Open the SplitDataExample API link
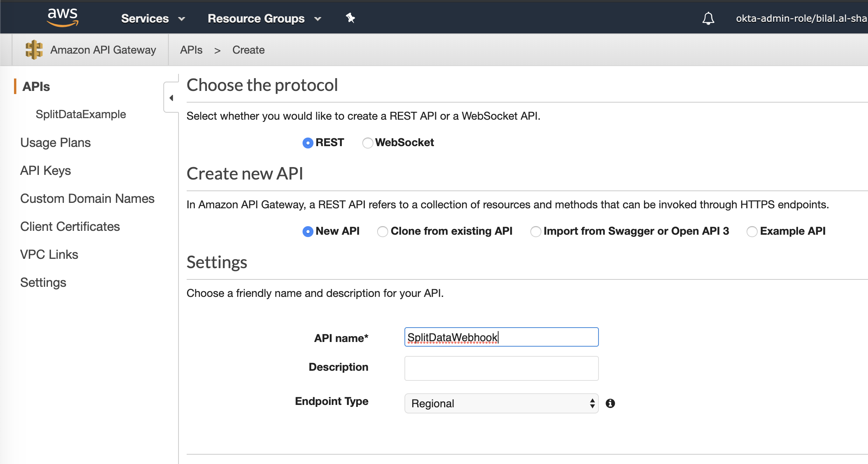 coord(80,114)
